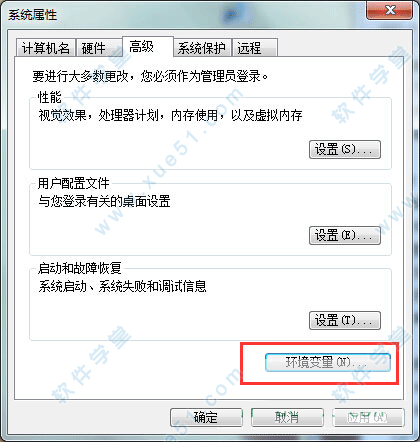Open performance 设置(S) button
The width and height of the screenshot is (420, 442).
345,149
